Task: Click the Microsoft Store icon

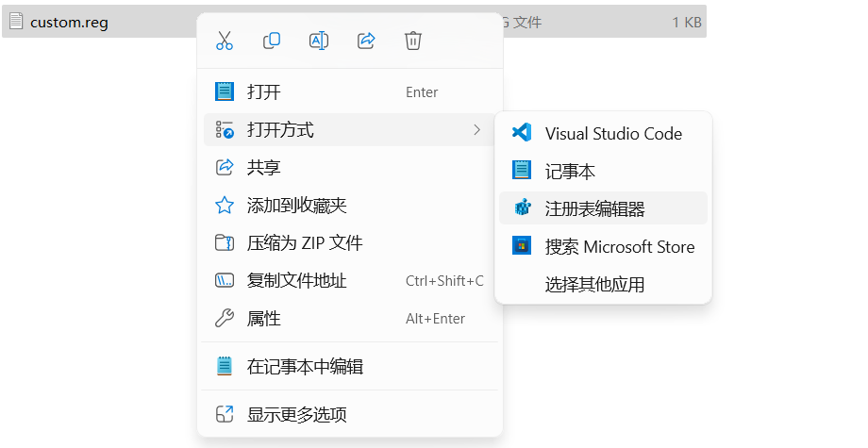Action: click(522, 246)
